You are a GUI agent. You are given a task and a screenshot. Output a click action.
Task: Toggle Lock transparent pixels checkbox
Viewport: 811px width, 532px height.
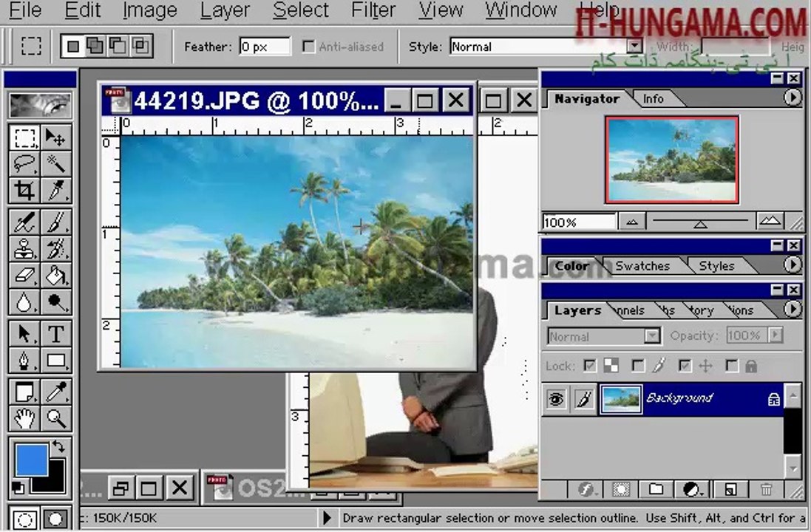click(x=590, y=366)
